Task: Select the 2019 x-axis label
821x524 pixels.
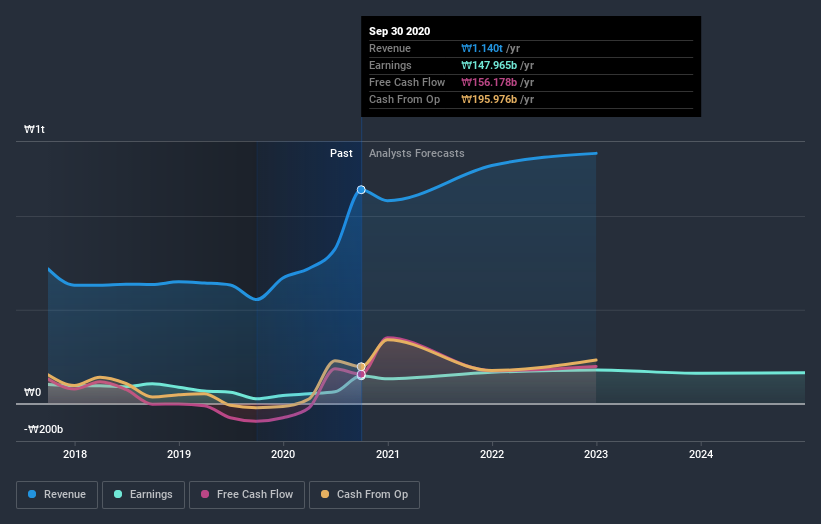Action: coord(179,454)
